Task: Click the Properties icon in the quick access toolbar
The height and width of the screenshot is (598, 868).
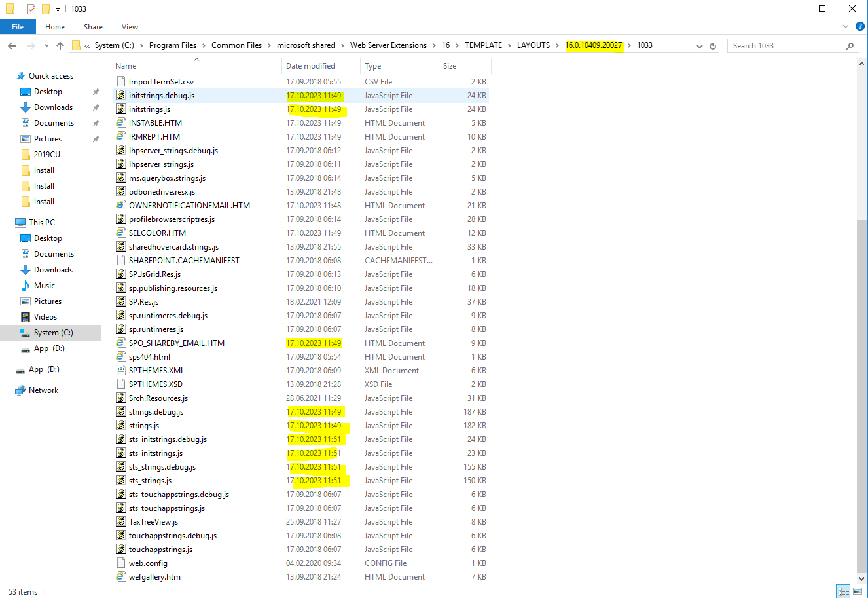Action: point(31,9)
